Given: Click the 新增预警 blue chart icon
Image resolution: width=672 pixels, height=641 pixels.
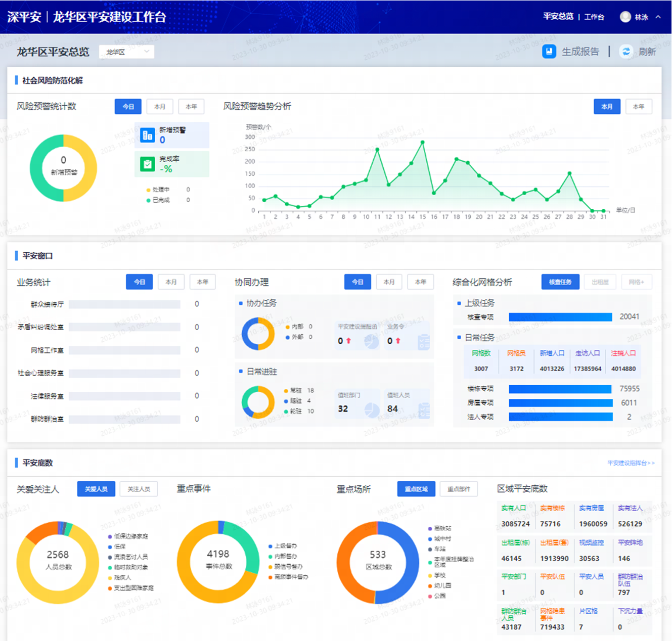Looking at the screenshot, I should click(147, 135).
